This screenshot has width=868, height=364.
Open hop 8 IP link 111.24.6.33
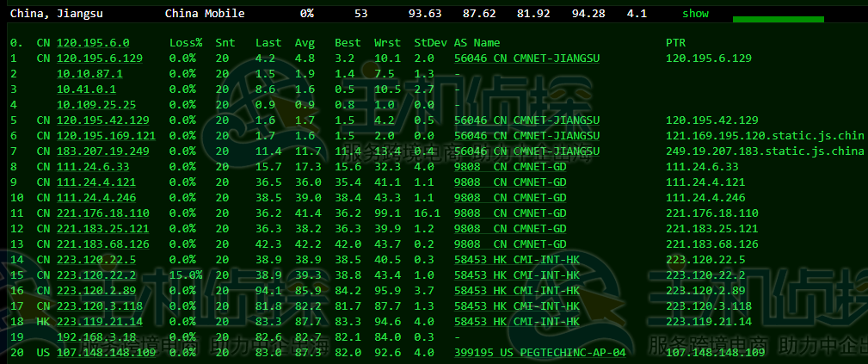tap(93, 167)
